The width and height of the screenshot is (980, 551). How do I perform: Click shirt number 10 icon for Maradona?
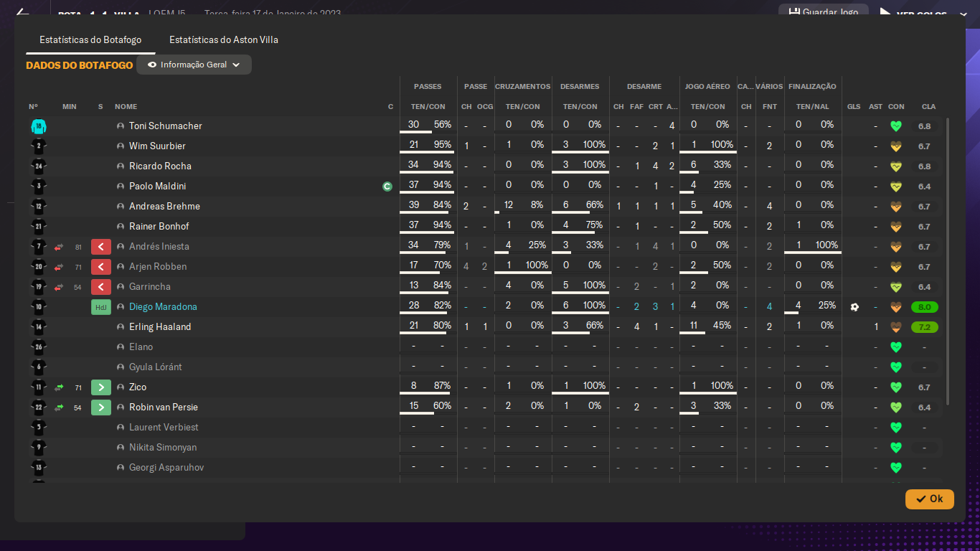tap(38, 307)
